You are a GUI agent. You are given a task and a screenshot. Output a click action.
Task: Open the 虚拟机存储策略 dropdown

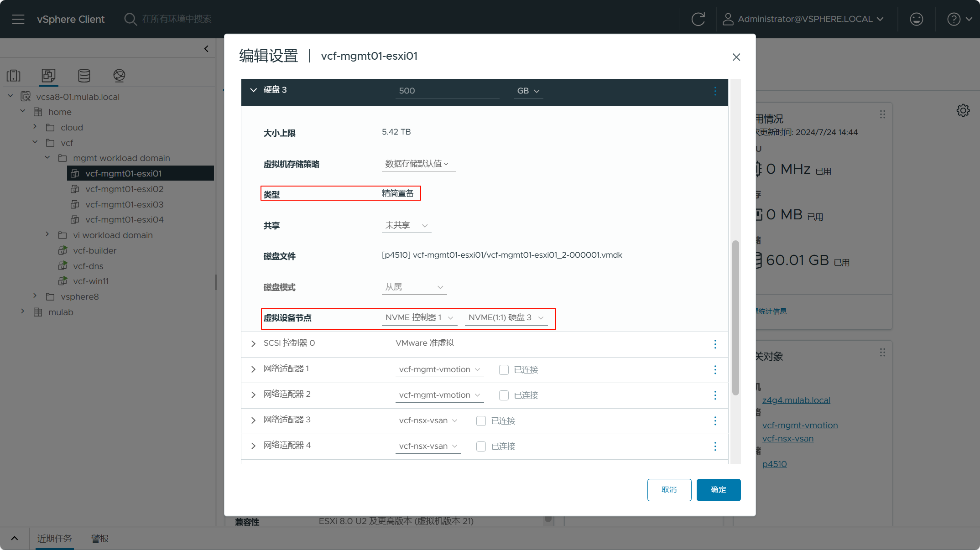418,164
